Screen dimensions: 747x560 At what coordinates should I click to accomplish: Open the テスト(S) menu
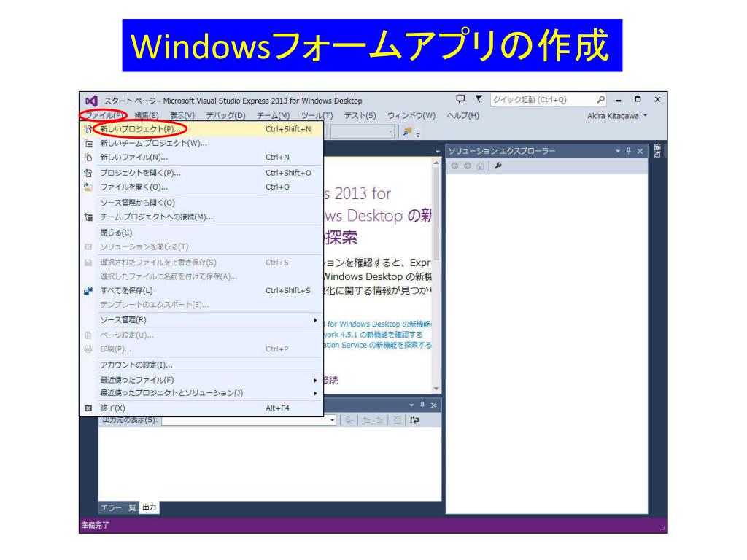360,115
